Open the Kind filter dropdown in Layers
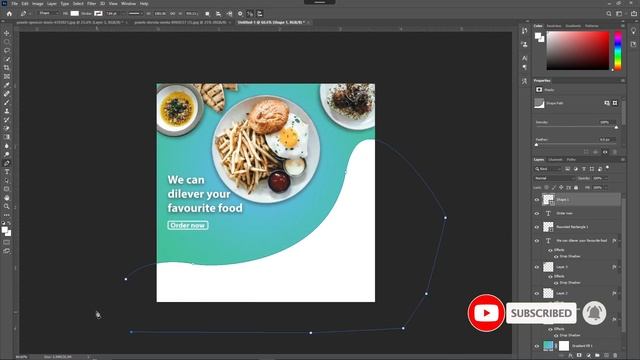The image size is (640, 360). pyautogui.click(x=548, y=169)
